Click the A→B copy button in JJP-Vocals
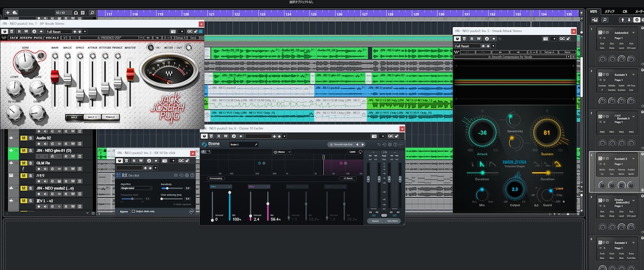644x270 pixels. pyautogui.click(x=167, y=38)
